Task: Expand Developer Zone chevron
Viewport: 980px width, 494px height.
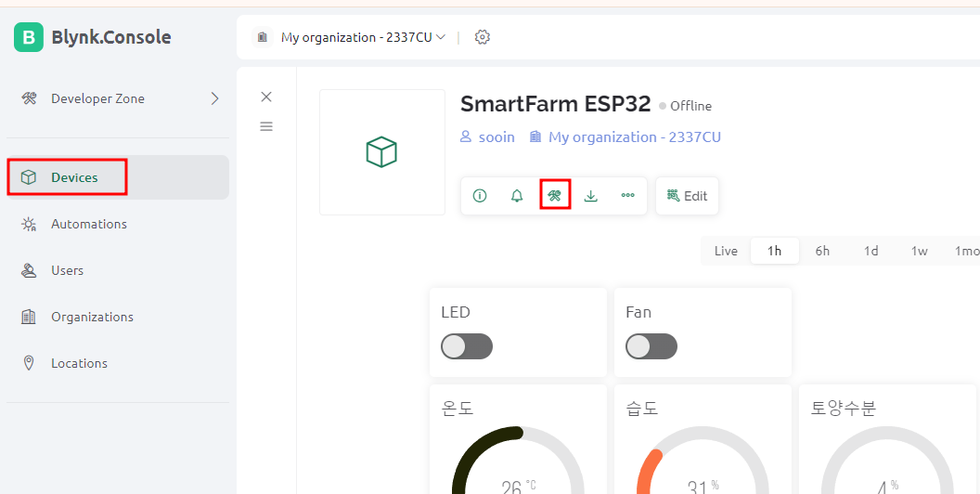Action: click(214, 98)
